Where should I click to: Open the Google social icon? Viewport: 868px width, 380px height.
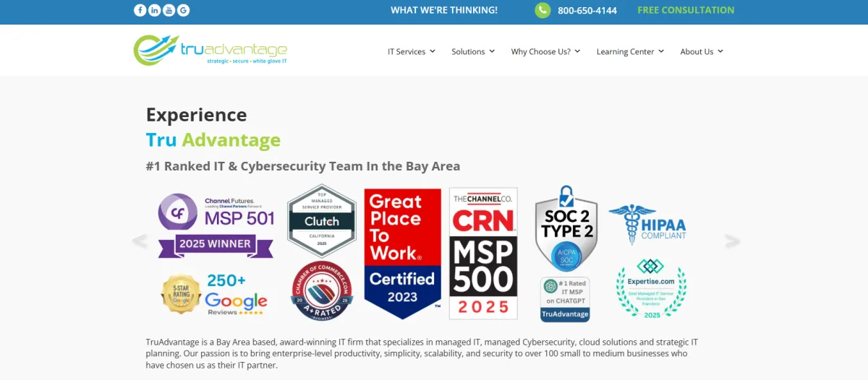coord(183,10)
